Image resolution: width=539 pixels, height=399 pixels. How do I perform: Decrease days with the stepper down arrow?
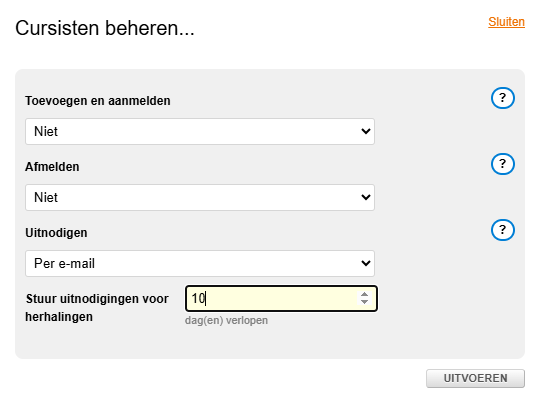tap(364, 302)
